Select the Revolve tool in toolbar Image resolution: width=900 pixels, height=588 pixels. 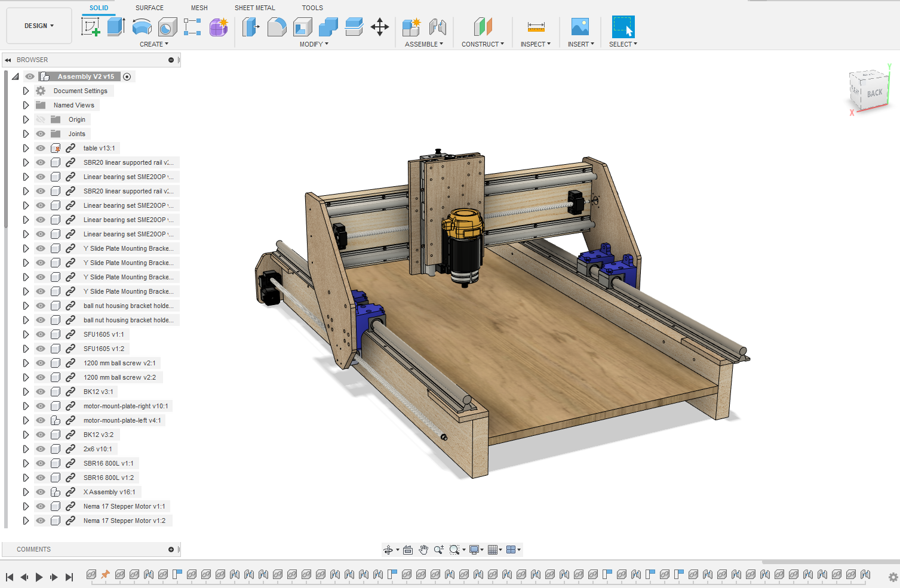[142, 27]
